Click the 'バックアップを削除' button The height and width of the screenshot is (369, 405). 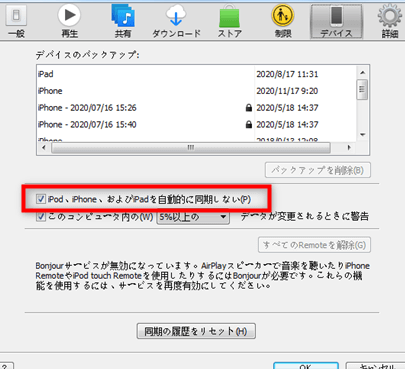tap(318, 170)
